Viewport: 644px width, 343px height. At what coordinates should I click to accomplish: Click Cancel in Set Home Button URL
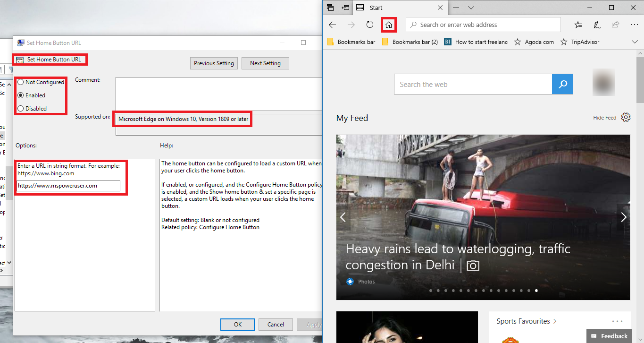276,325
